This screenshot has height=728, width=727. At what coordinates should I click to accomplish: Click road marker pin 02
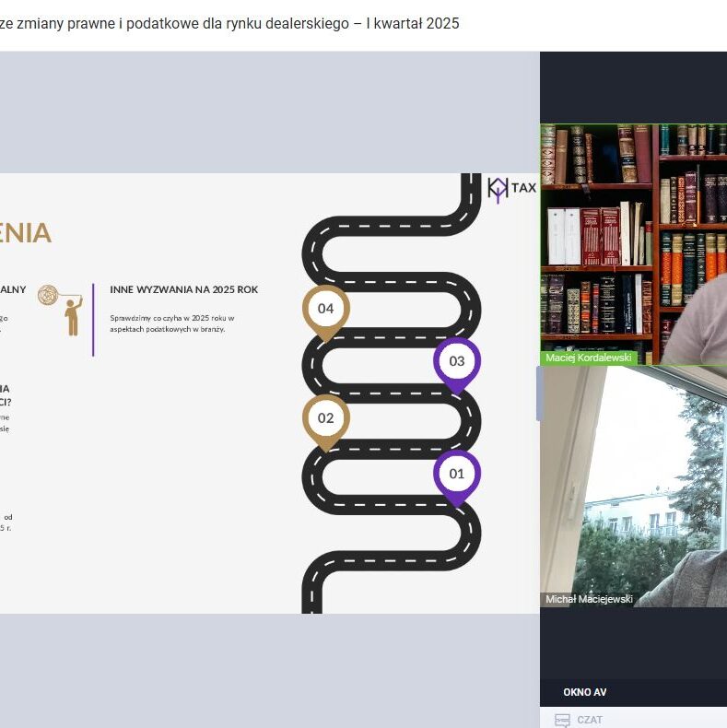tap(326, 419)
